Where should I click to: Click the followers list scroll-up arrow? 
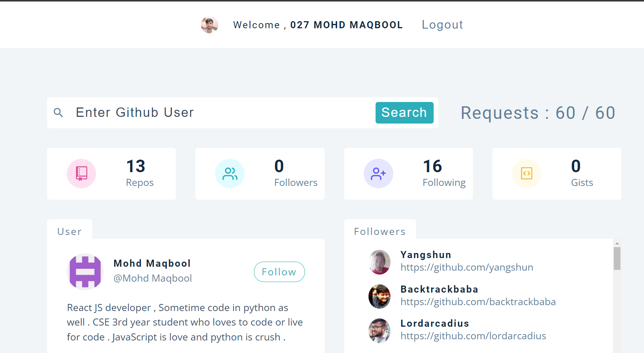(617, 244)
